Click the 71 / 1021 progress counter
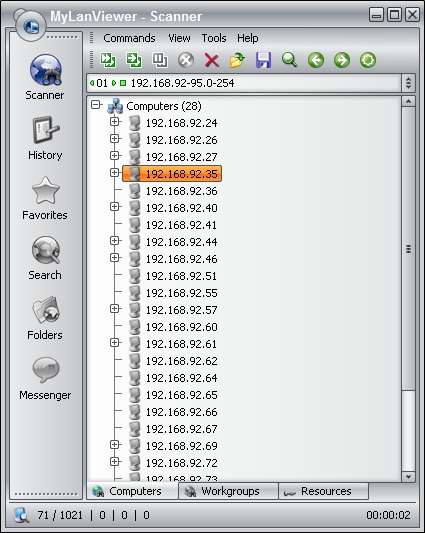 pos(60,515)
